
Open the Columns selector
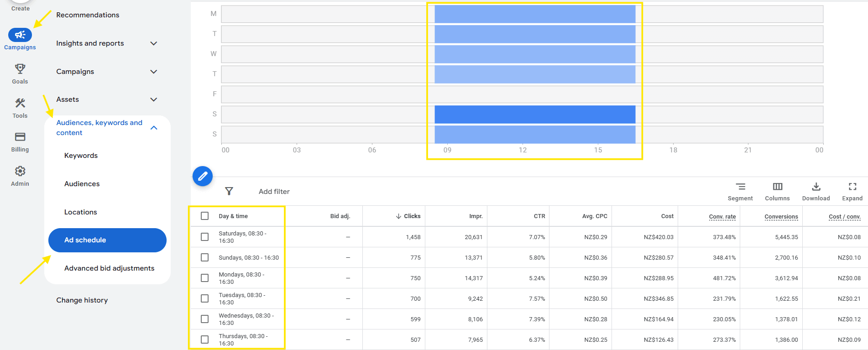pos(777,191)
